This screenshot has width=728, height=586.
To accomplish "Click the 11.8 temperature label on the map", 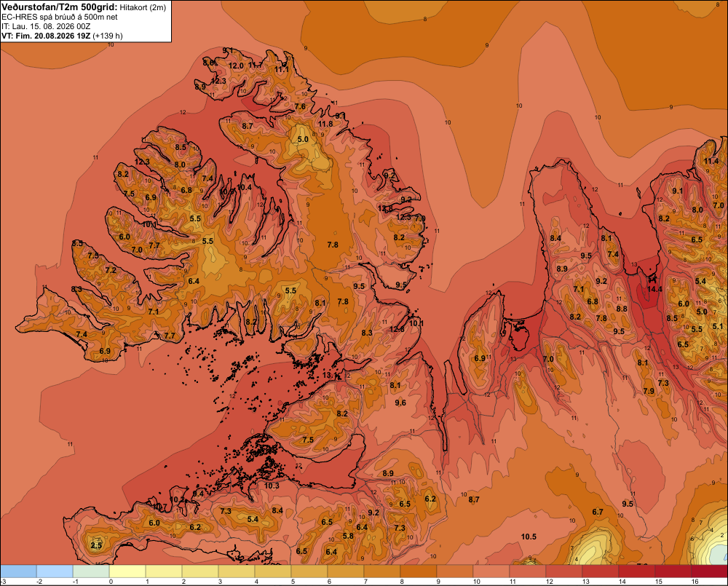I will tap(325, 124).
